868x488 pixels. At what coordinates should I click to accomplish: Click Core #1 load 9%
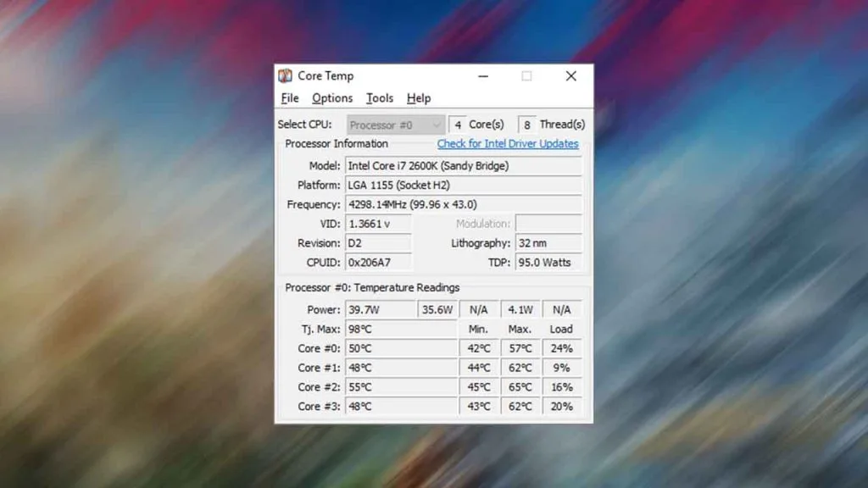[562, 368]
